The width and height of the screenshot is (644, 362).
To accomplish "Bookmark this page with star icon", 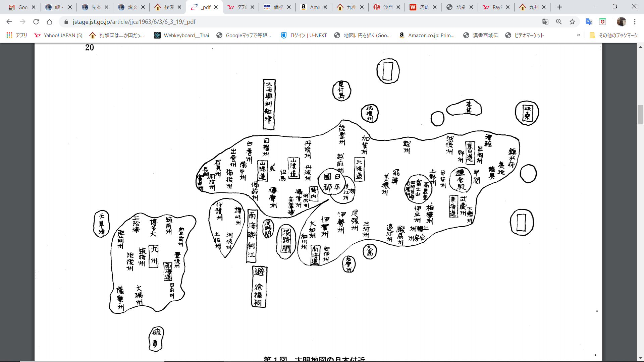I will click(x=572, y=22).
